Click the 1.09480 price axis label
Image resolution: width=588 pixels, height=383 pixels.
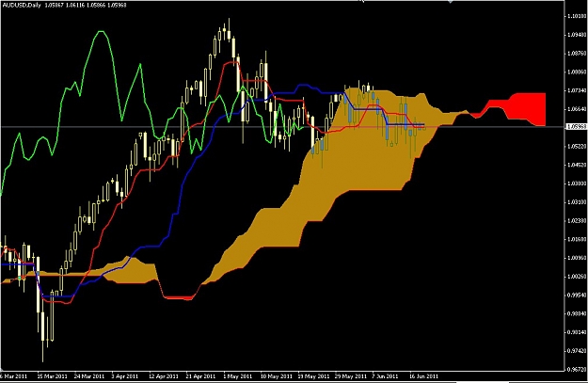coord(578,35)
